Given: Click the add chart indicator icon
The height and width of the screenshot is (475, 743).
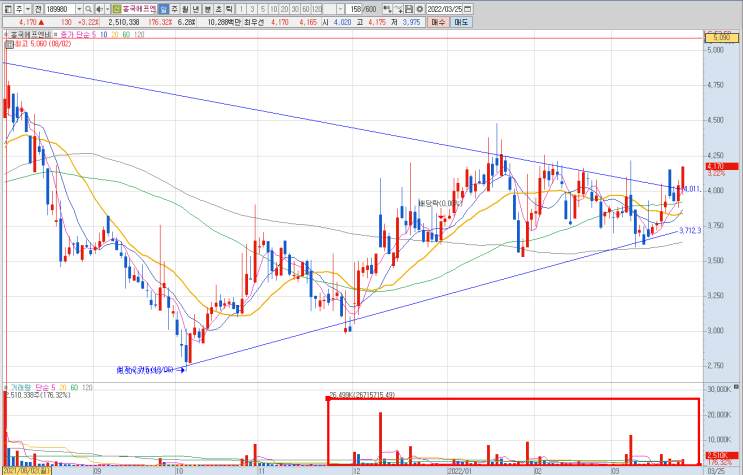Looking at the screenshot, I should coord(387,9).
